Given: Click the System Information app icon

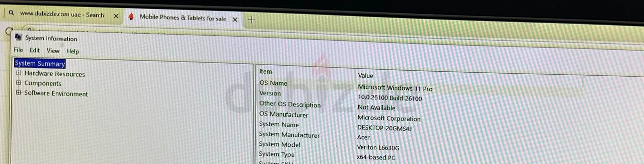Looking at the screenshot, I should (18, 37).
